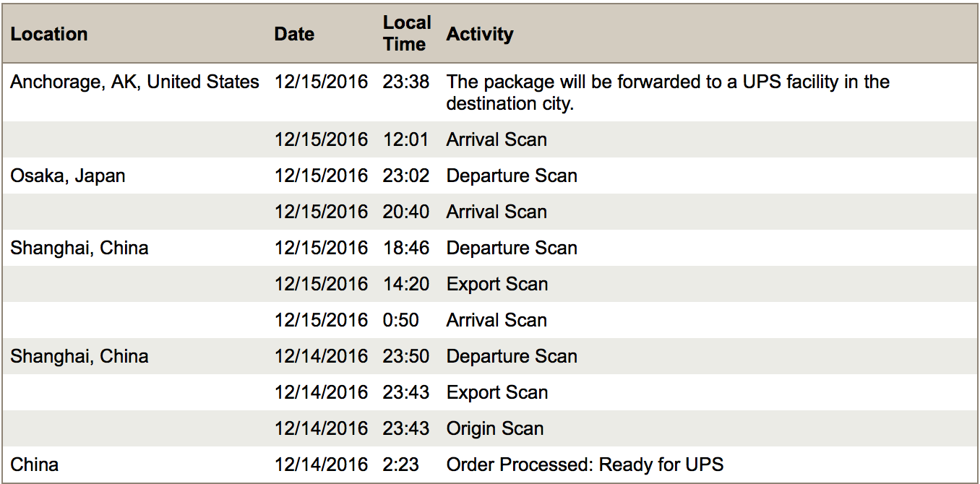Click the Activity column header
Image resolution: width=980 pixels, height=484 pixels.
pyautogui.click(x=480, y=34)
